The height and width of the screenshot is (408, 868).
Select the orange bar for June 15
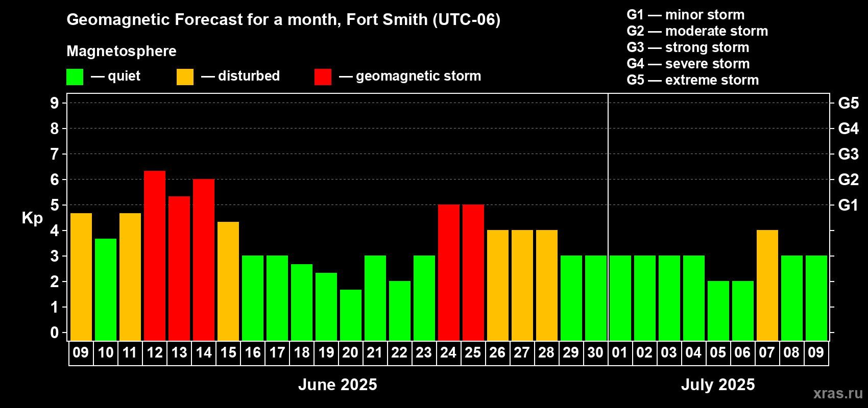[x=228, y=281]
